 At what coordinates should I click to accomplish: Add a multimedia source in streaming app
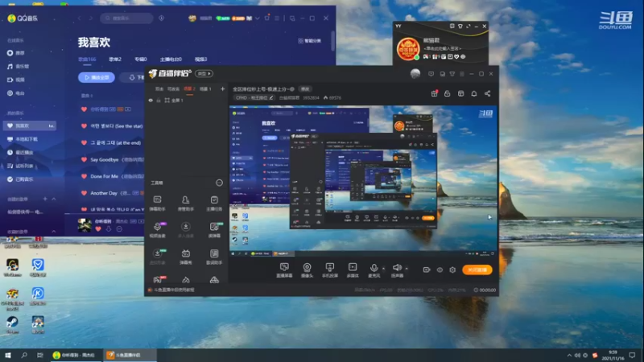(x=353, y=270)
